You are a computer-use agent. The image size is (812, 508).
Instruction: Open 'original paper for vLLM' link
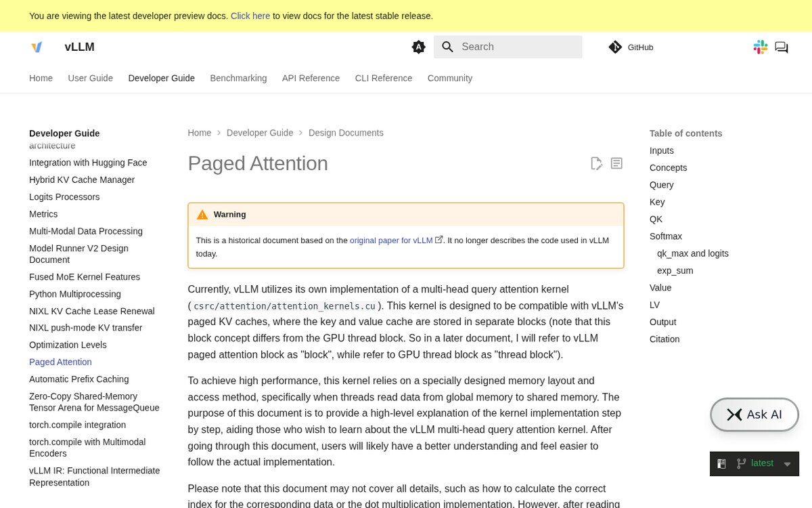click(x=396, y=240)
